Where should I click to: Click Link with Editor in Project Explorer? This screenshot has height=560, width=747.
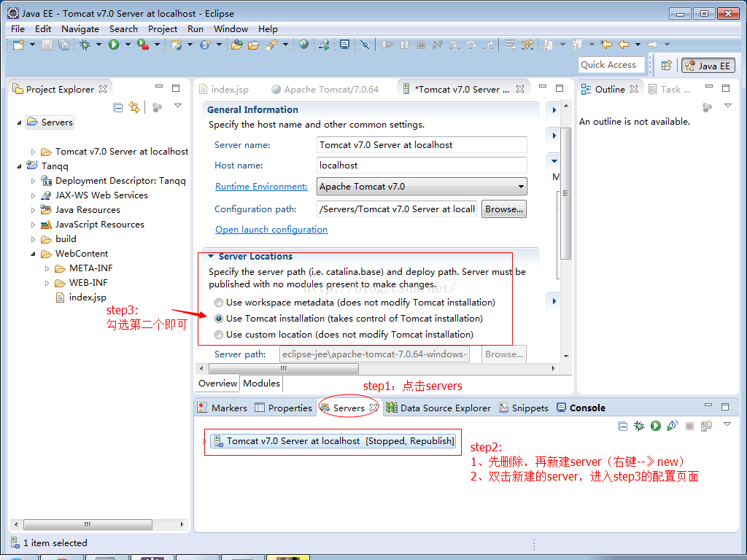[x=134, y=107]
